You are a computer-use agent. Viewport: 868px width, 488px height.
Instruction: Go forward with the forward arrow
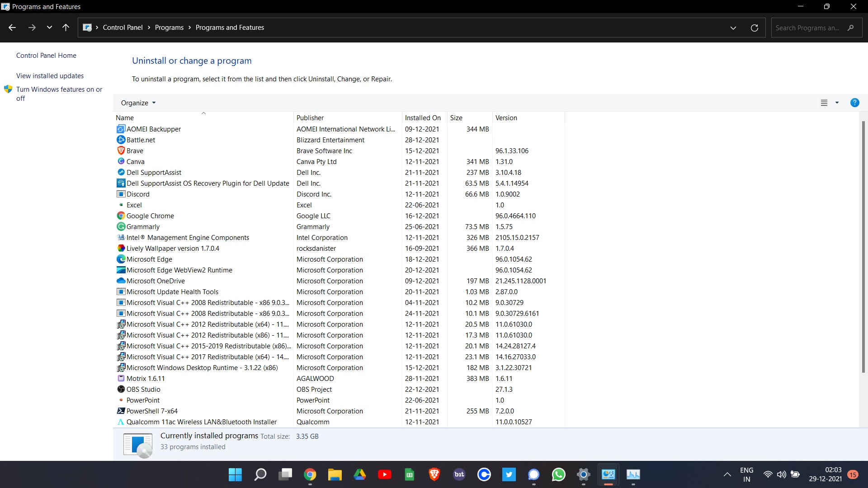32,28
